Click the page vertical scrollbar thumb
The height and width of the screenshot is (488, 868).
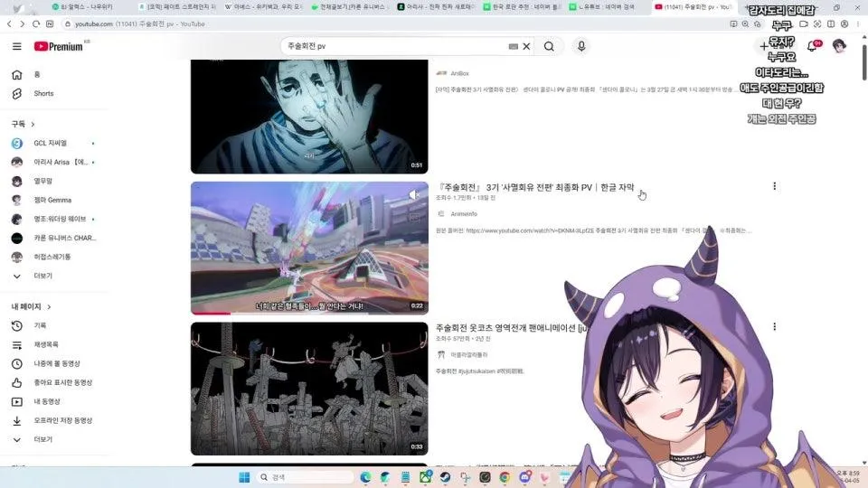(864, 62)
